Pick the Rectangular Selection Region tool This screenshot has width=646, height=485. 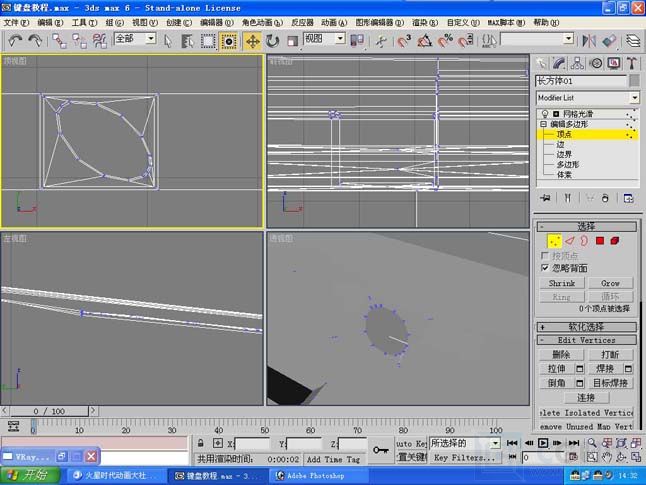208,41
